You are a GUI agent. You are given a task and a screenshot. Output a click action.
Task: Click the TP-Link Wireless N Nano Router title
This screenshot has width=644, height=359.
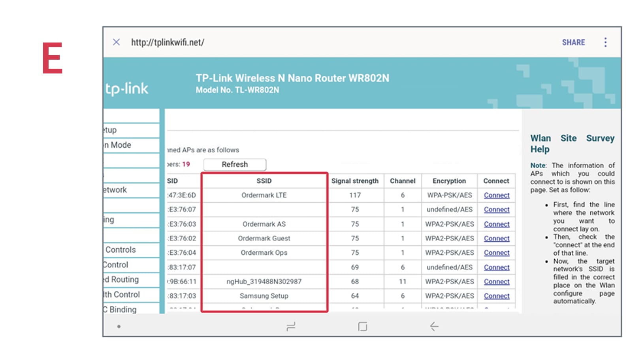click(292, 78)
